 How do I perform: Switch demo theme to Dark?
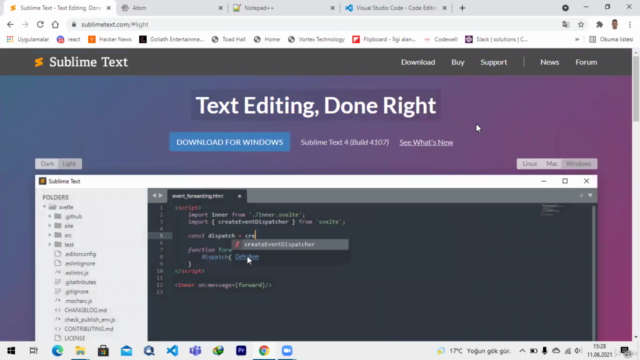click(47, 164)
